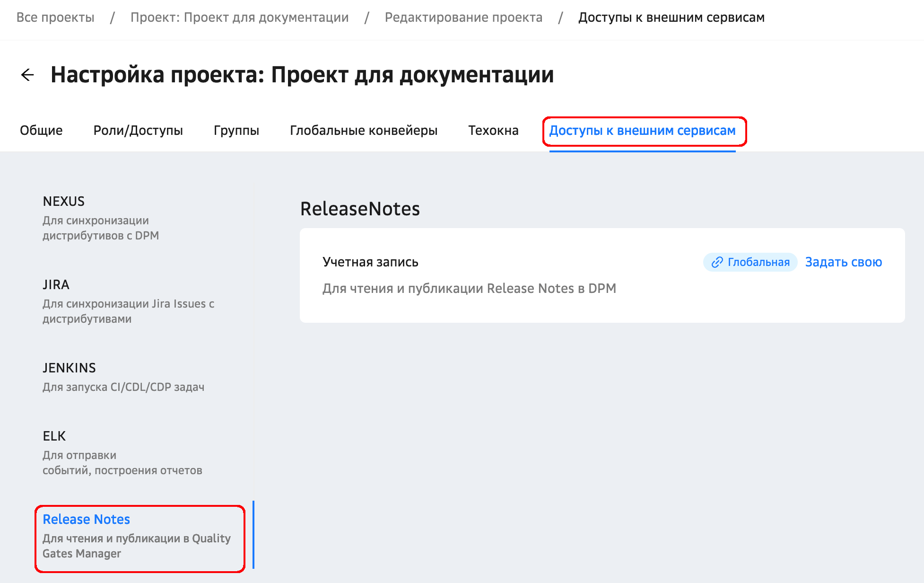
Task: Open Проект для документации breadcrumb link
Action: coord(239,18)
